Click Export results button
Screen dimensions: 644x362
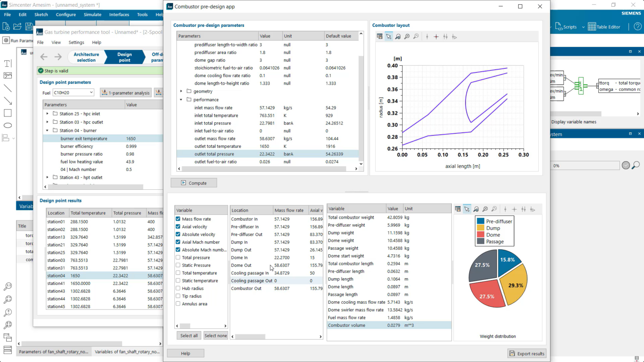[x=527, y=353]
